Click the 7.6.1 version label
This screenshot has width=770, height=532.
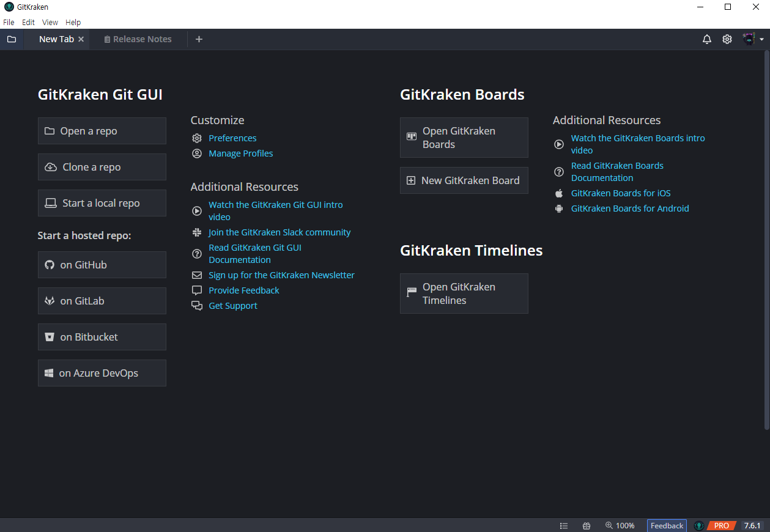pos(752,526)
